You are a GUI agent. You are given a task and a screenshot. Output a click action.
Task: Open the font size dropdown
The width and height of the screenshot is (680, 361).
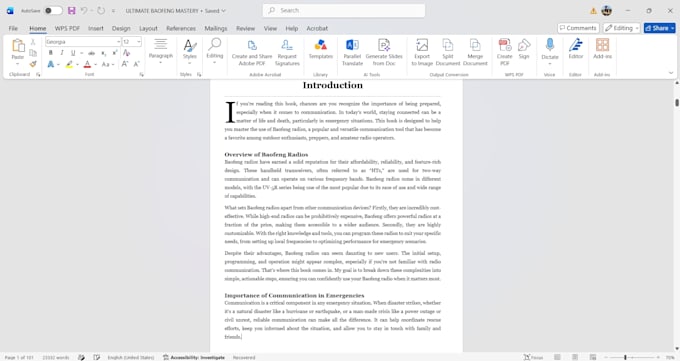(139, 42)
